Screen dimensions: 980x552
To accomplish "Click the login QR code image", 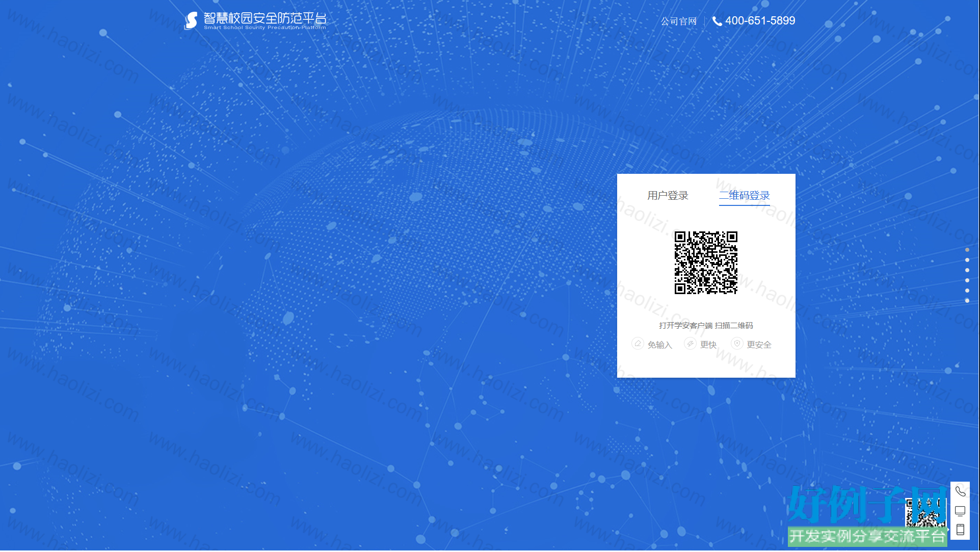I will coord(706,263).
